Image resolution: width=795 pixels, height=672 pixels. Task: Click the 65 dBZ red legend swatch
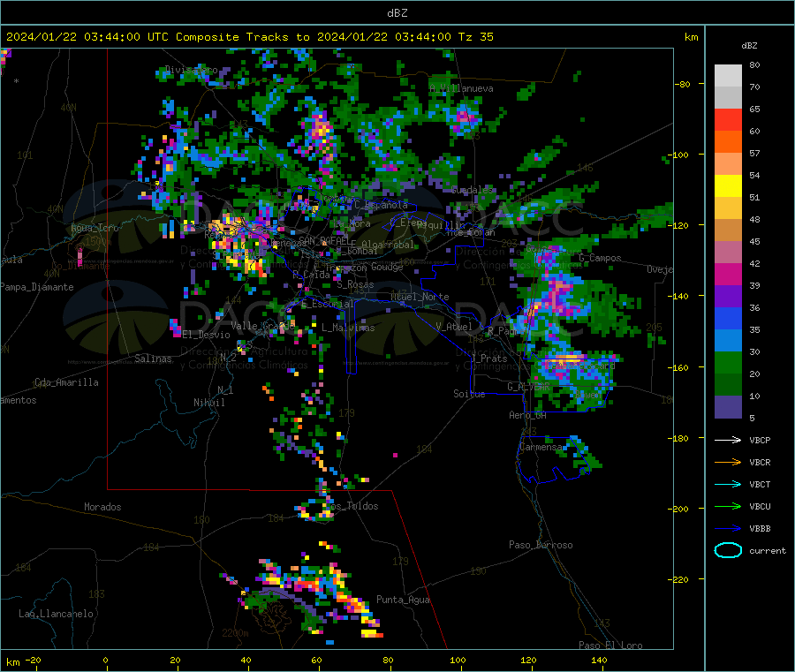(x=728, y=119)
